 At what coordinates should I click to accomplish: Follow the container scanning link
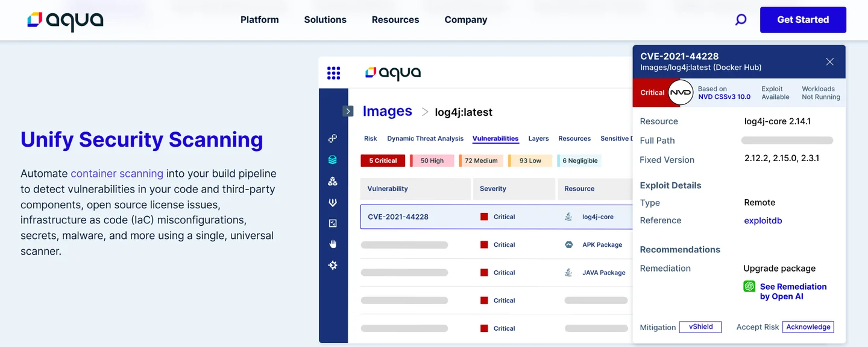coord(117,174)
